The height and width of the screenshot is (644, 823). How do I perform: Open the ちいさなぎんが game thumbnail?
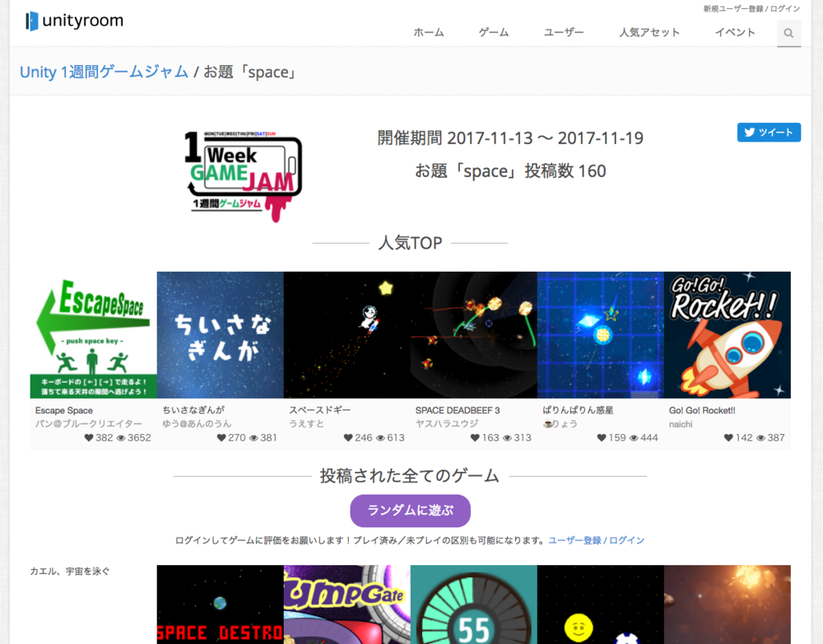pos(220,334)
